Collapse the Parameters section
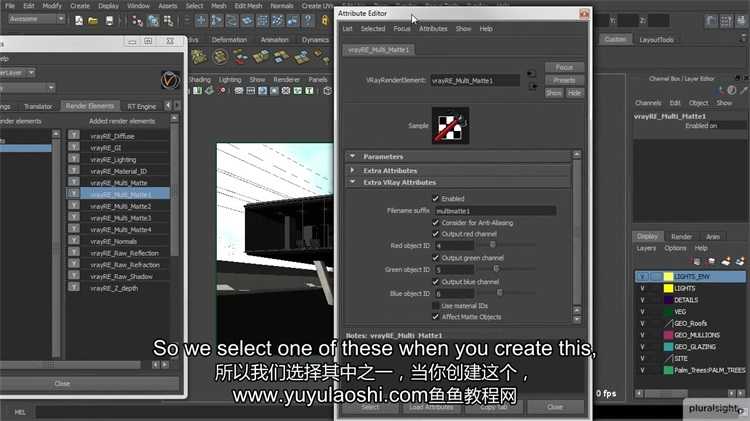This screenshot has height=421, width=750. (353, 156)
